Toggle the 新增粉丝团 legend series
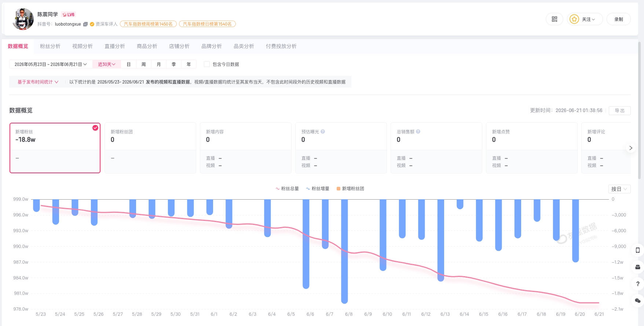 (350, 189)
